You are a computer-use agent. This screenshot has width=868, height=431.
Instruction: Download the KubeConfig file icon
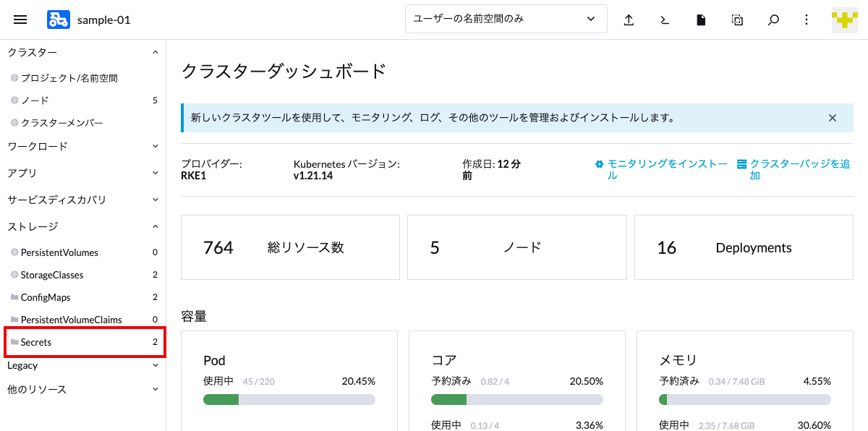coord(701,20)
